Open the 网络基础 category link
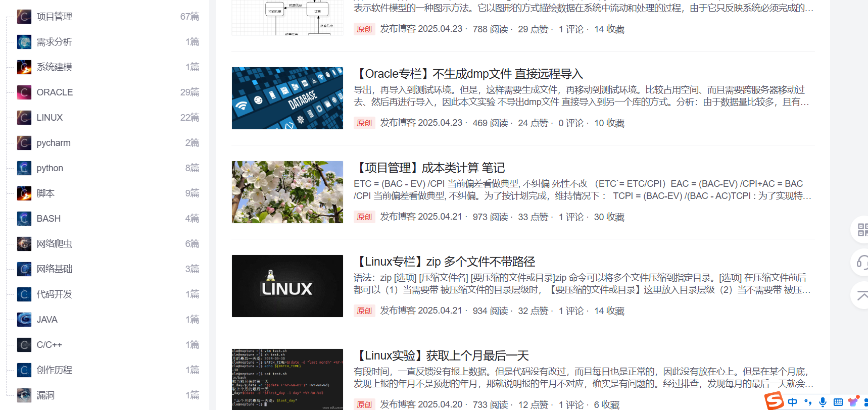 tap(55, 269)
